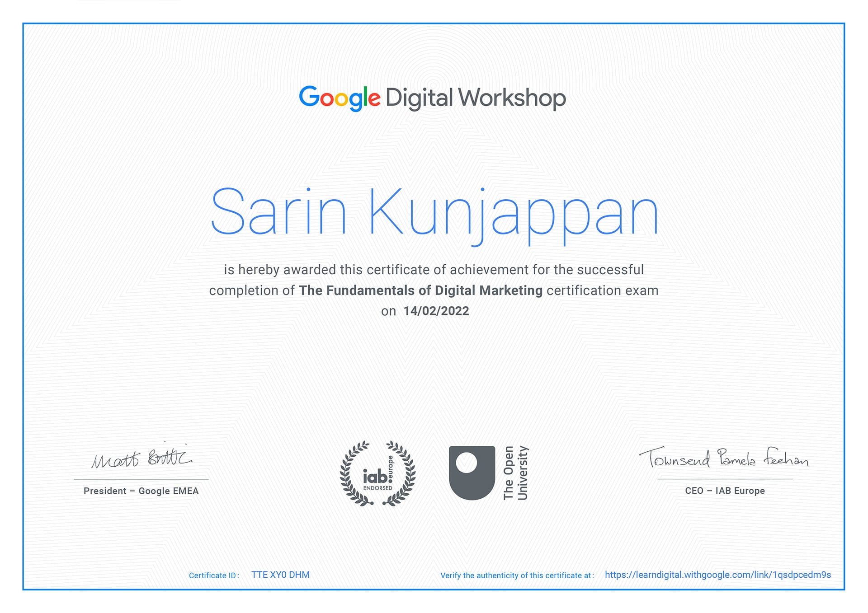Click the Matt Brittin signature
Viewport: 868px width, 613px height.
[142, 458]
